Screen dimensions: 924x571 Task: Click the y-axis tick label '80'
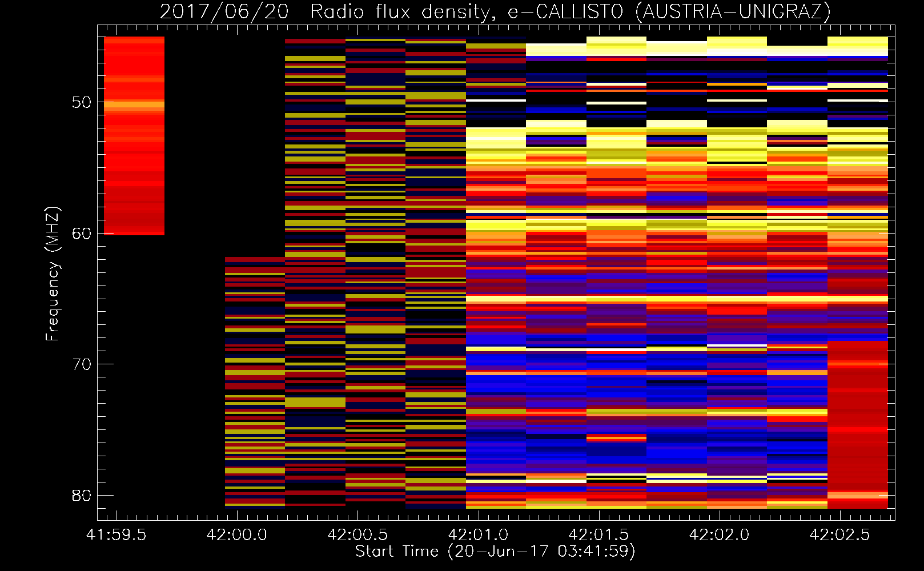click(82, 496)
